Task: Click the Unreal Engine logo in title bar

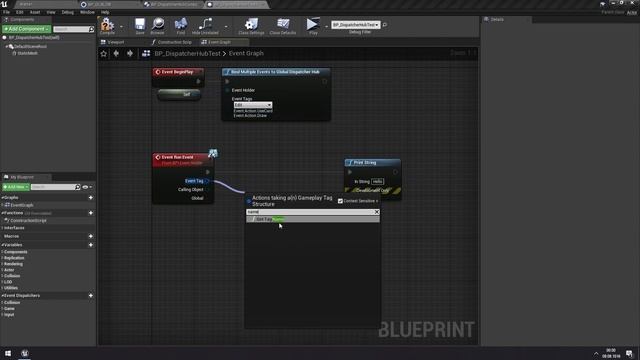Action: point(4,4)
